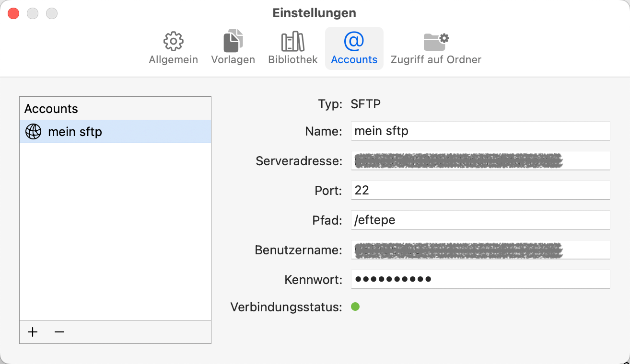Click the Name input field
Screen dimensions: 630x364
point(479,130)
